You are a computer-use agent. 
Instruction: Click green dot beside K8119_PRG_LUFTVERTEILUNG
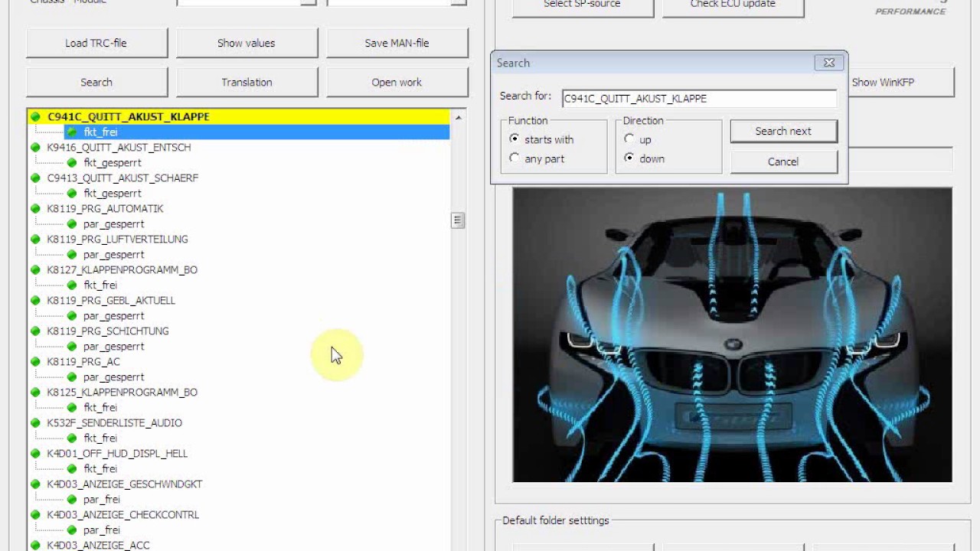pos(35,240)
